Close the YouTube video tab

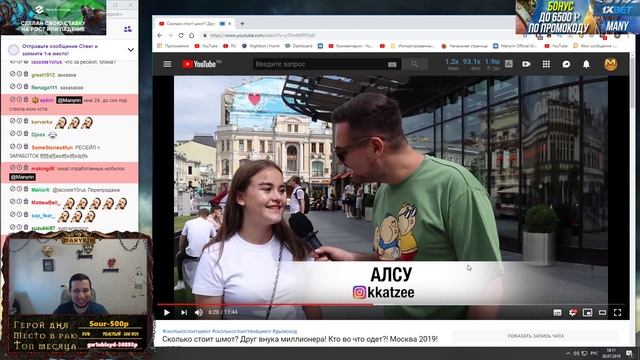(229, 24)
